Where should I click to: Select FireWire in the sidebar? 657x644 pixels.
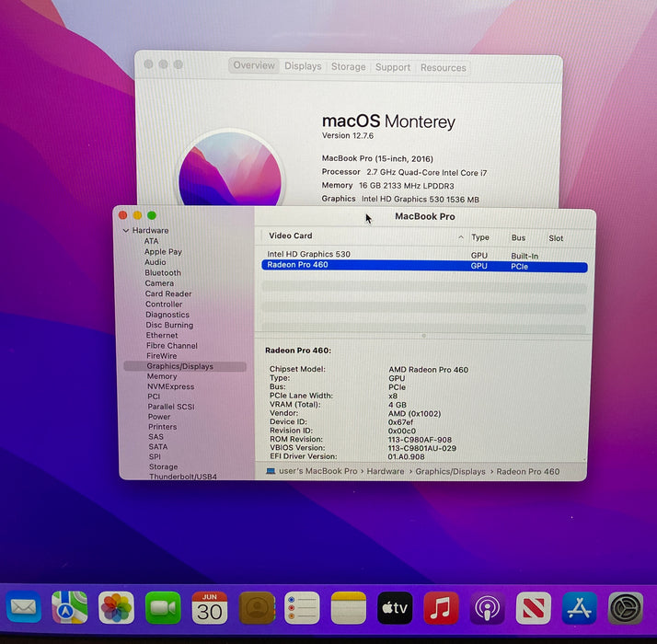[161, 356]
